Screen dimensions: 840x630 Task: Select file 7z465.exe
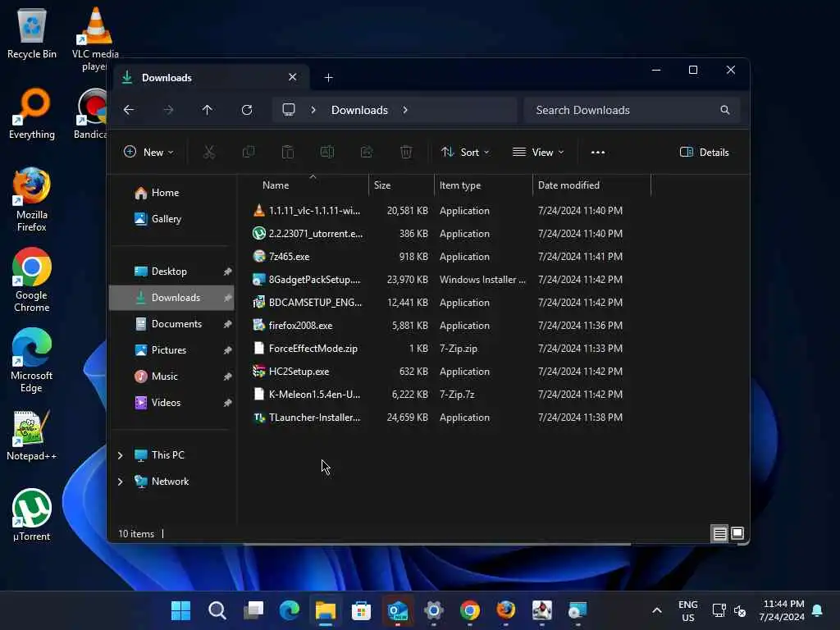pos(450,257)
